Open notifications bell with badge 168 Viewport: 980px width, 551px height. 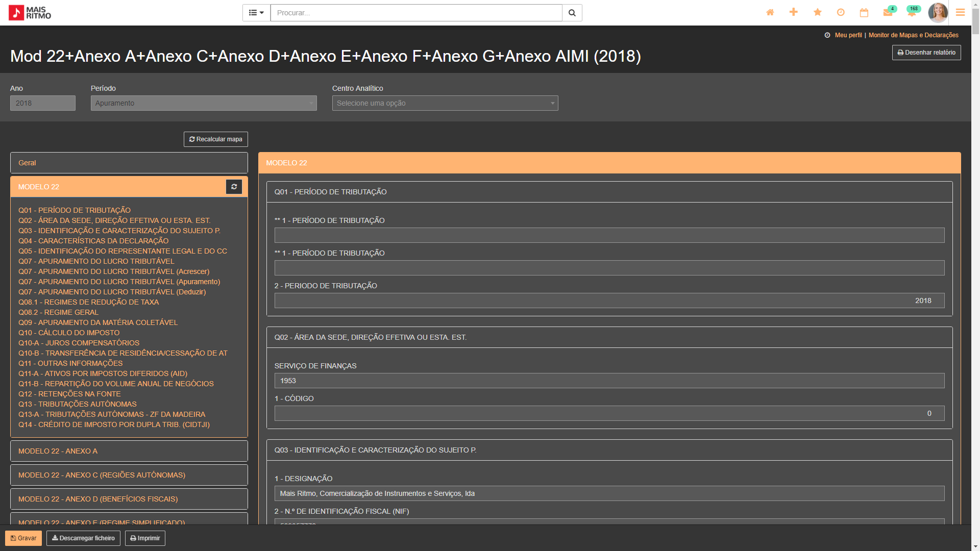913,12
